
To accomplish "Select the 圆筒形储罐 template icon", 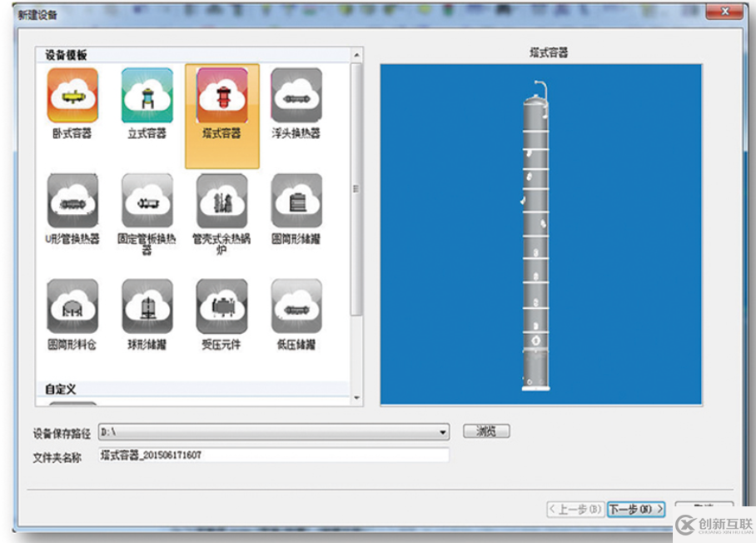I will (296, 201).
